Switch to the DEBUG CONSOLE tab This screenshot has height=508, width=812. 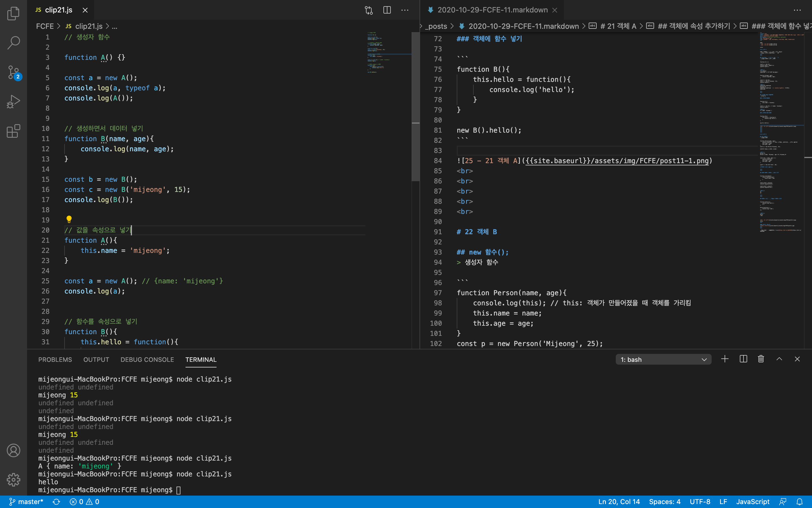coord(147,360)
